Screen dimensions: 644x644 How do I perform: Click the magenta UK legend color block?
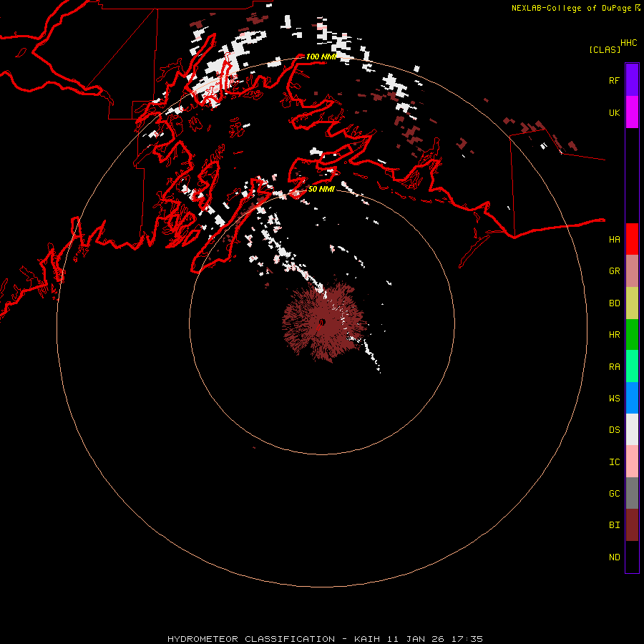point(632,112)
